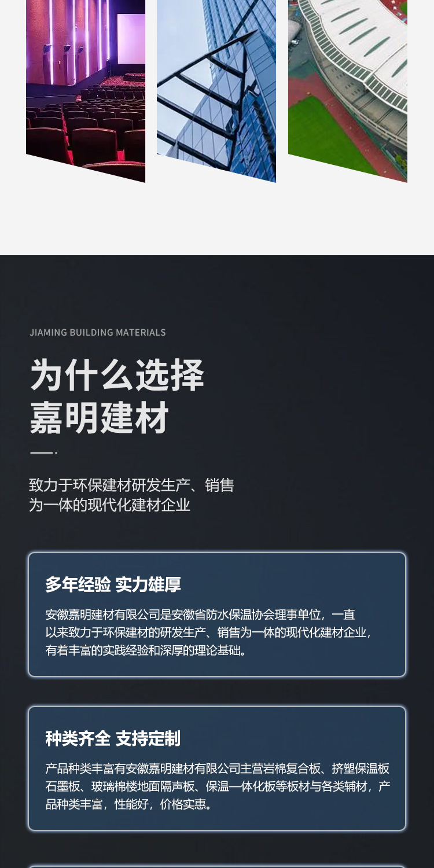
Task: Click the line 产品种类丰富有安徽嘉明建材有限公司主营岩棉复合板
Action: pyautogui.click(x=218, y=768)
